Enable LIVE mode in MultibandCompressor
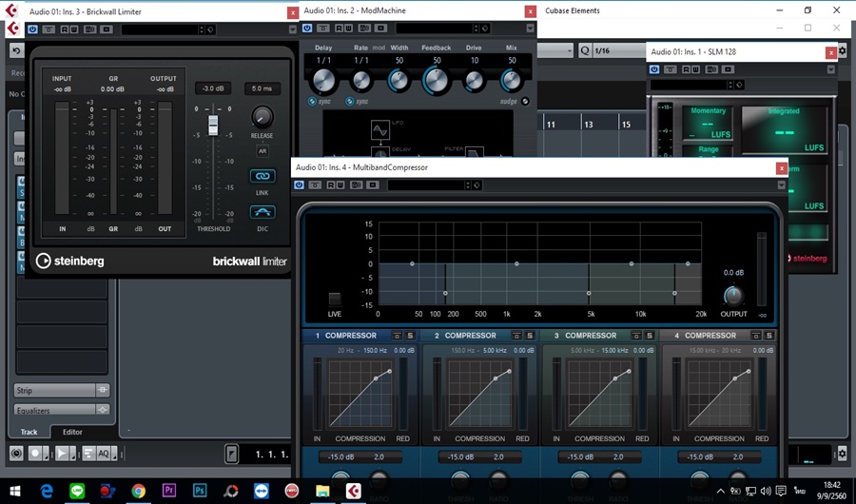856x504 pixels. pos(334,300)
